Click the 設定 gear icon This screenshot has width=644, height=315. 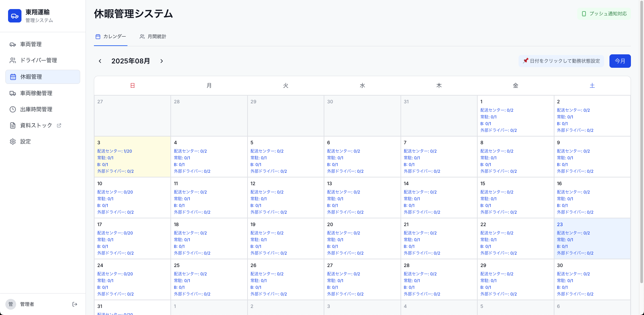tap(13, 142)
